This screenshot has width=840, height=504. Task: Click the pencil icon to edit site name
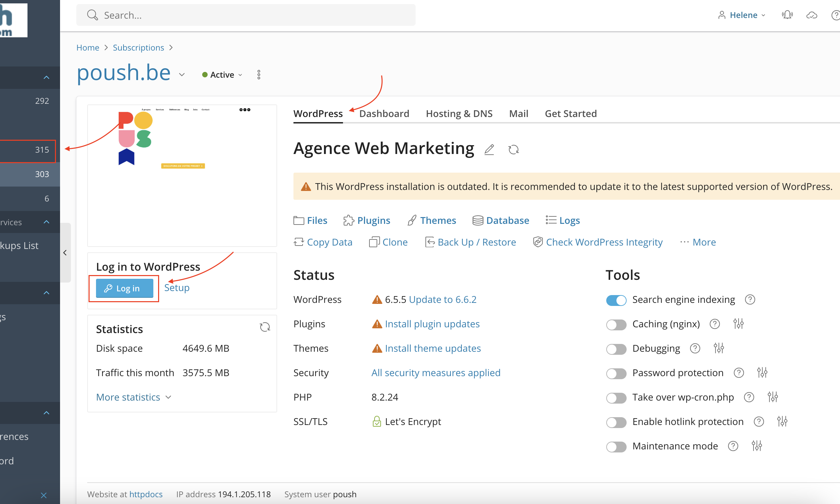point(489,150)
